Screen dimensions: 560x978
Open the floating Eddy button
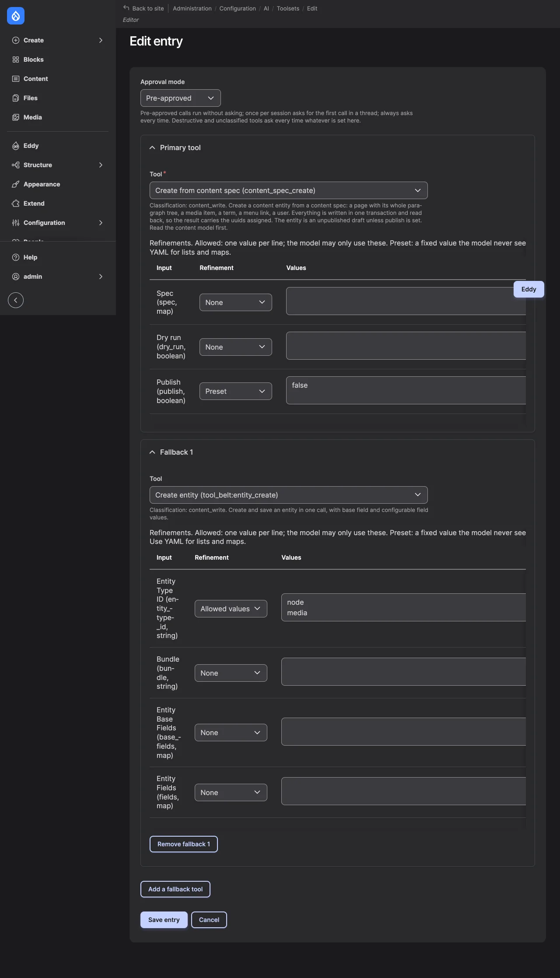coord(528,289)
